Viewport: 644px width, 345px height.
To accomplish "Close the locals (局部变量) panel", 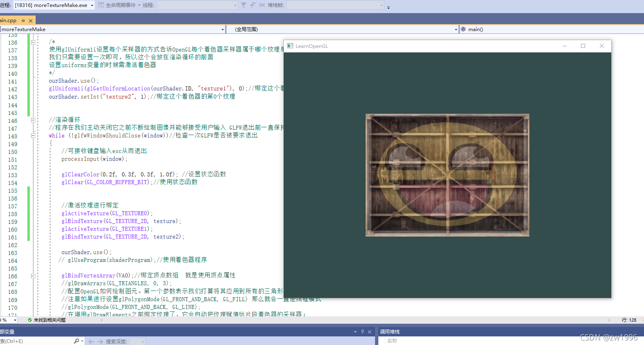I will (x=370, y=332).
